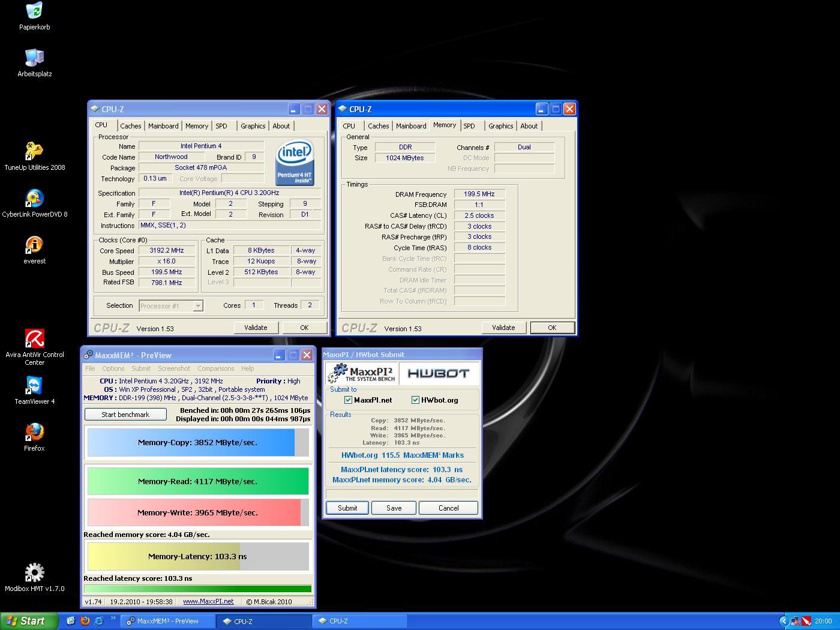
Task: Open the www.MaxxPI.net link
Action: pyautogui.click(x=208, y=601)
